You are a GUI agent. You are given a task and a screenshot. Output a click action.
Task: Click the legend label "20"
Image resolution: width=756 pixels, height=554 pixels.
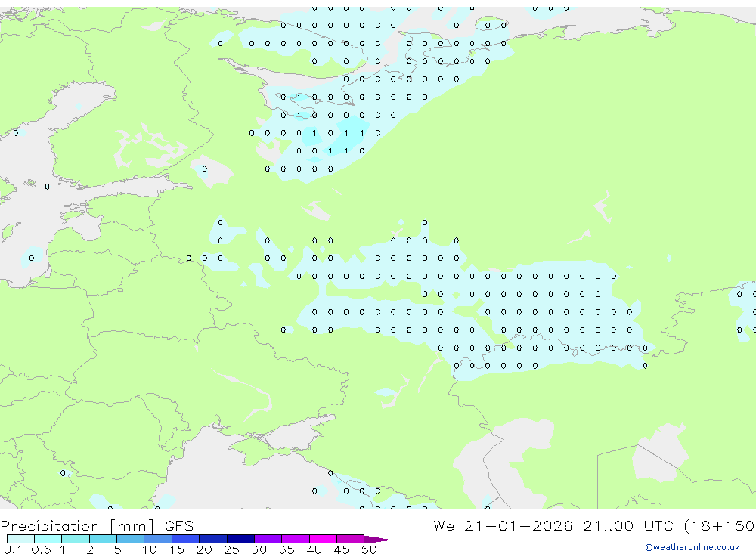[x=204, y=549]
